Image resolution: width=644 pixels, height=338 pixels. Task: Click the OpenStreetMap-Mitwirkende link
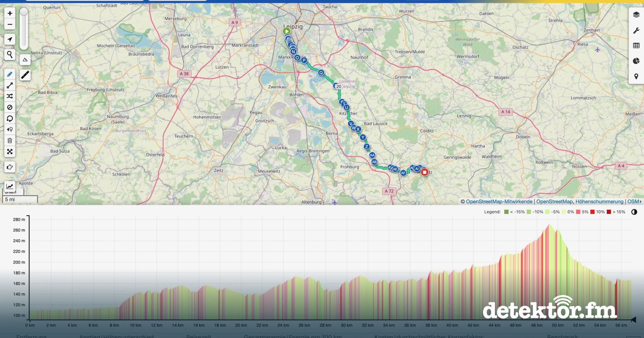499,202
